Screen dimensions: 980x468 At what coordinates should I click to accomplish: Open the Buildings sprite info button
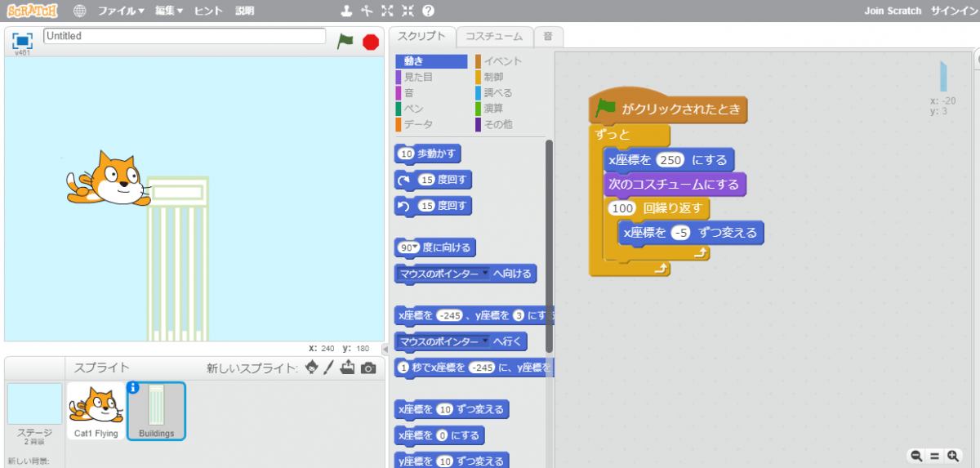133,388
